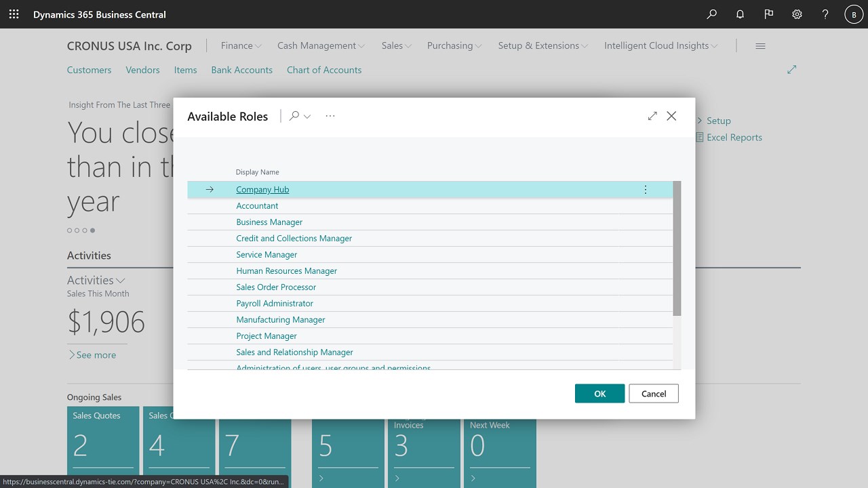Open the Company Hub row options menu
This screenshot has height=488, width=868.
646,190
